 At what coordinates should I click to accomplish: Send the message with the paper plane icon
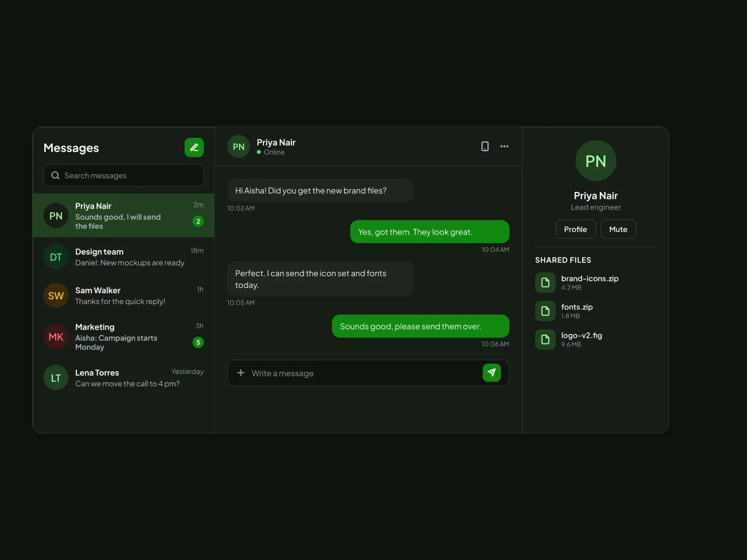(492, 372)
